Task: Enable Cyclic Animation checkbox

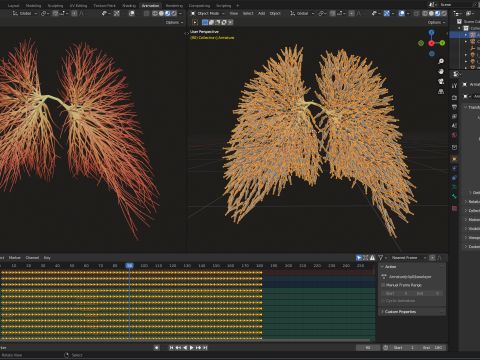Action: point(383,301)
